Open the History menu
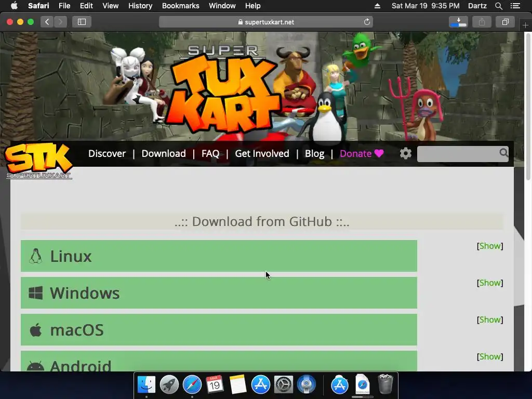The image size is (532, 399). click(140, 6)
